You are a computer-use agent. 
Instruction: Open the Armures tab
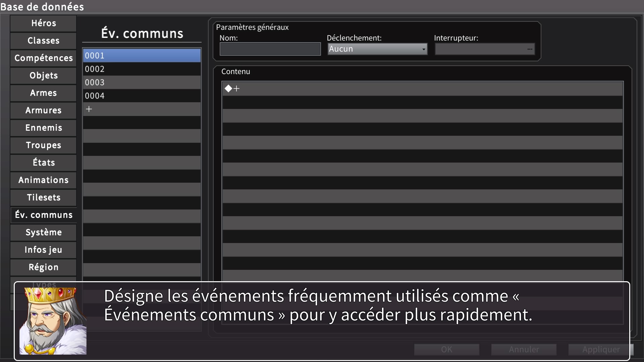43,110
